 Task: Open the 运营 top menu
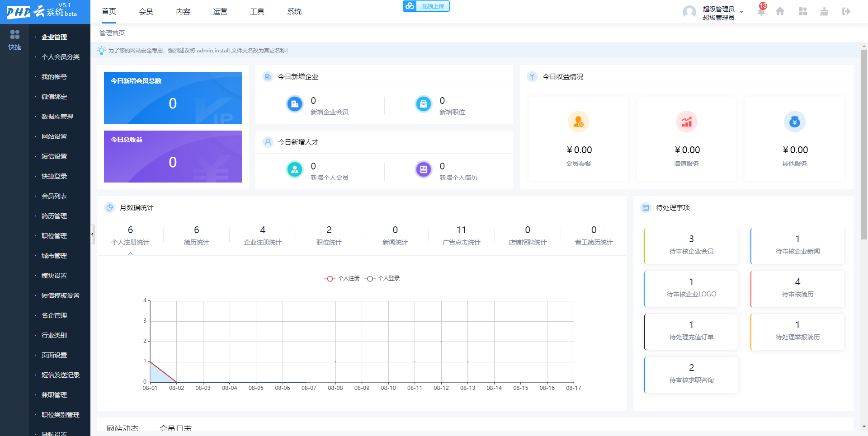click(220, 12)
